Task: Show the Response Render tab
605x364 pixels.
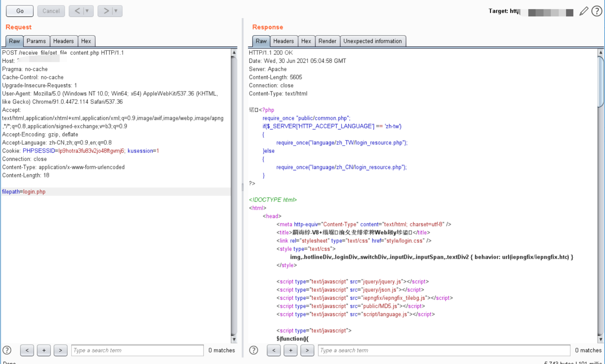Action: click(327, 41)
